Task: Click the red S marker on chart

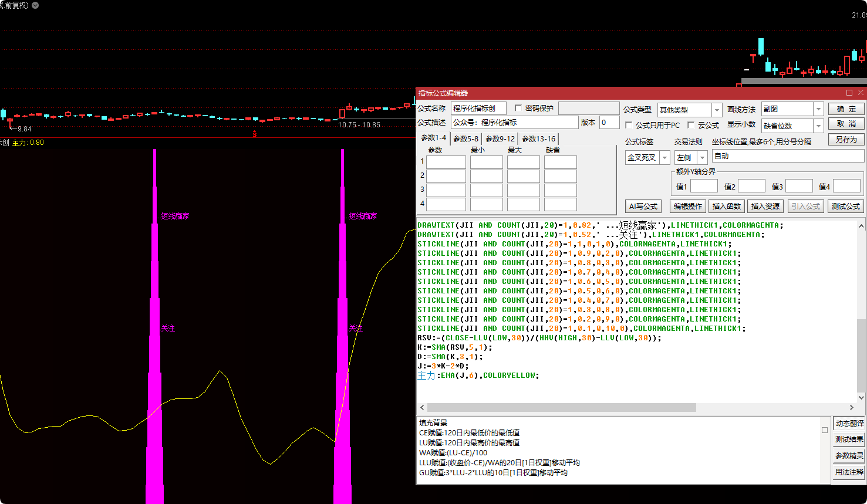Action: pyautogui.click(x=254, y=134)
